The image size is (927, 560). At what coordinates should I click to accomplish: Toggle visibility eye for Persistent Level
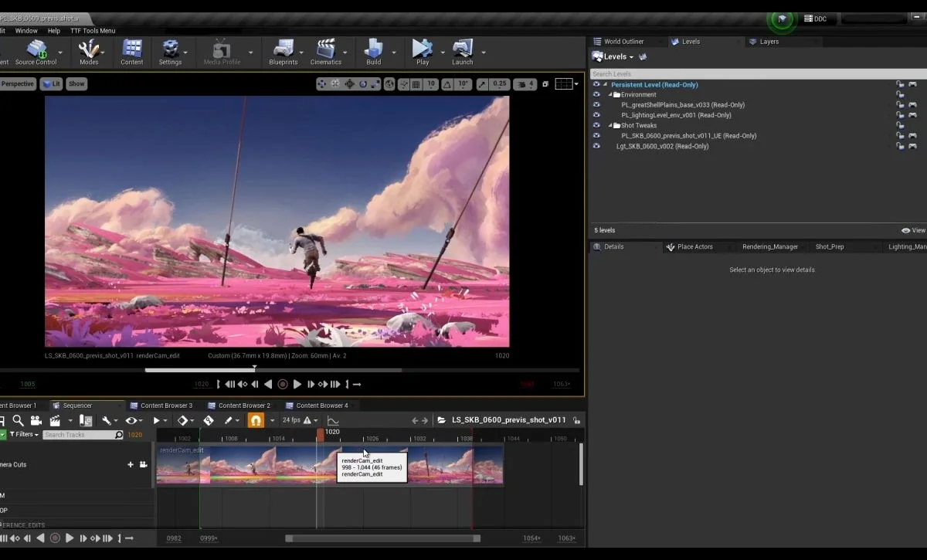tap(596, 84)
